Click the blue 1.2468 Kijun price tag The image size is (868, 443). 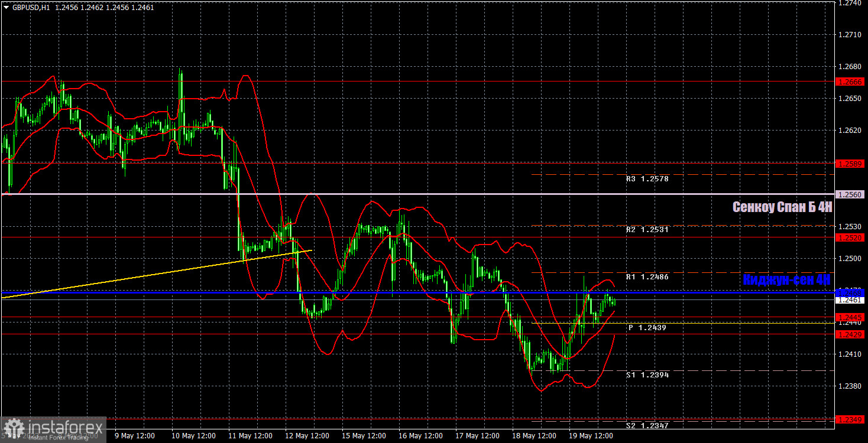click(x=850, y=292)
